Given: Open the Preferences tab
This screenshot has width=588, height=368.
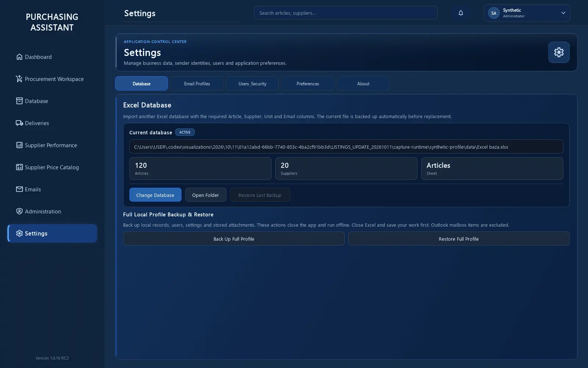Looking at the screenshot, I should pos(308,84).
